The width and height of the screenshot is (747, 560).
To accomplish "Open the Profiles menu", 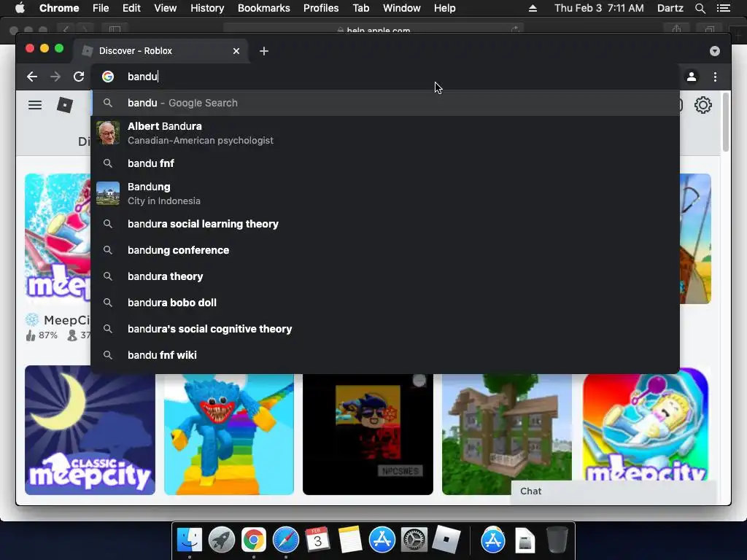I will pos(321,8).
